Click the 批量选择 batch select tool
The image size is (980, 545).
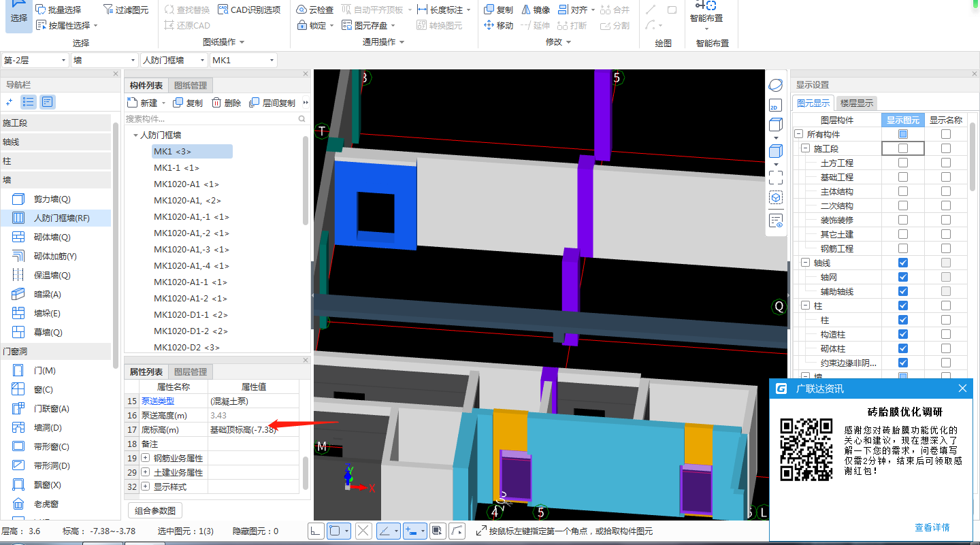(x=59, y=10)
